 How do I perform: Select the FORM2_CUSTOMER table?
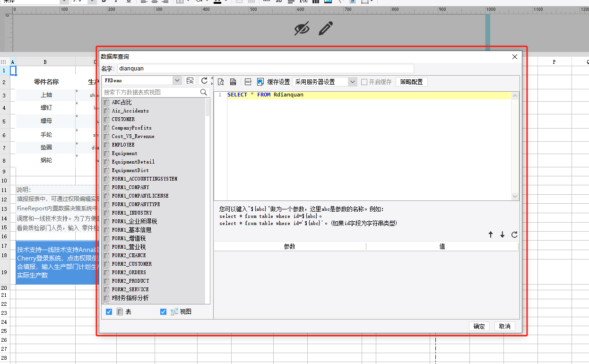pos(132,264)
